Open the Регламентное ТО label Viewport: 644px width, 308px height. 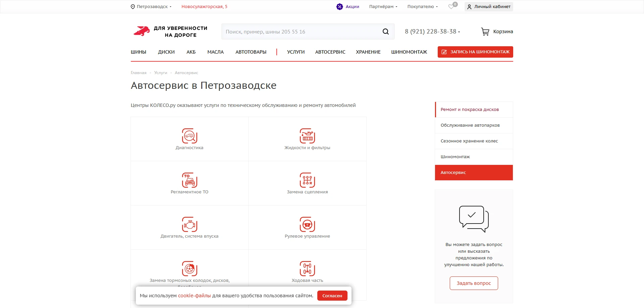[x=190, y=192]
